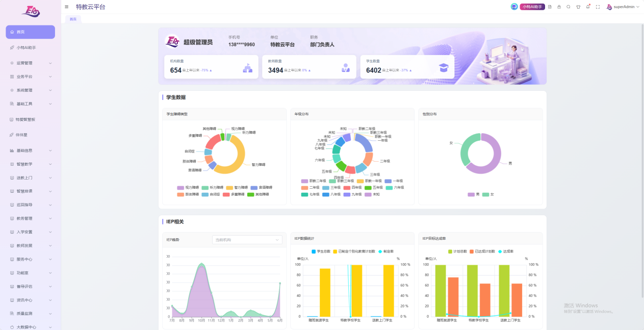
Task: Select 首页 in the sidebar
Action: (x=31, y=32)
